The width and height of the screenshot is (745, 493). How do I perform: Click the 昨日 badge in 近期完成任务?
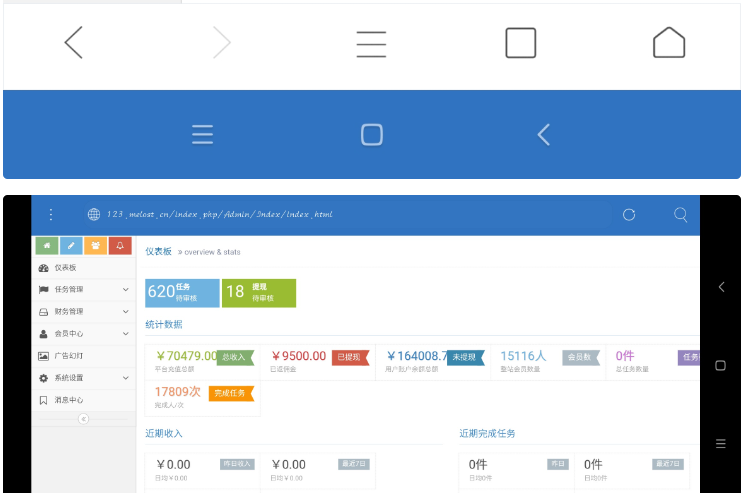point(558,464)
